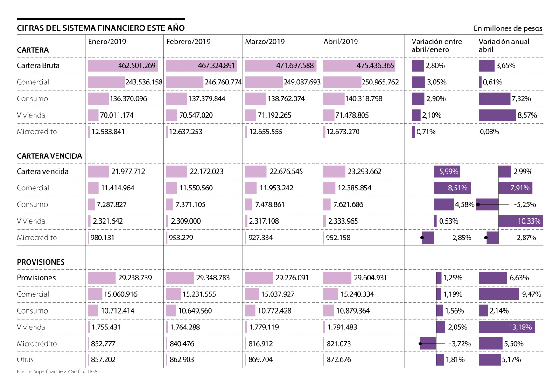560x392 pixels.
Task: Select the April value 475.436.365 bar
Action: pyautogui.click(x=359, y=66)
